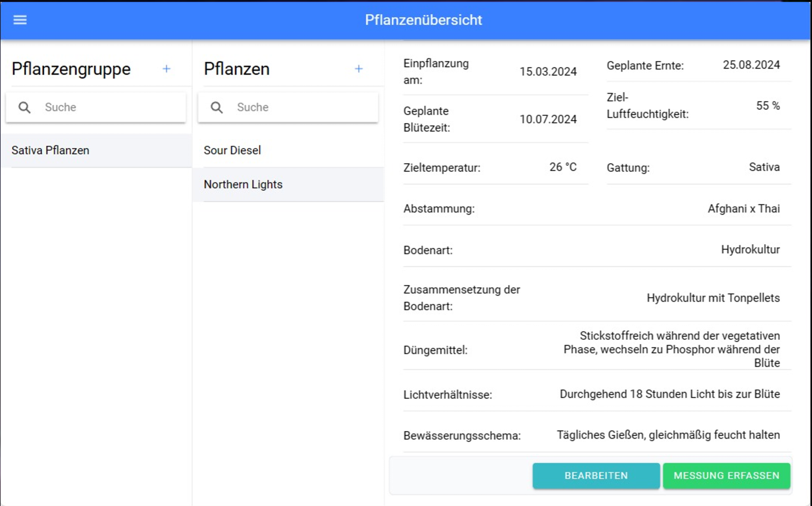812x506 pixels.
Task: Click the Pflanzen search magnifier icon
Action: coord(216,108)
